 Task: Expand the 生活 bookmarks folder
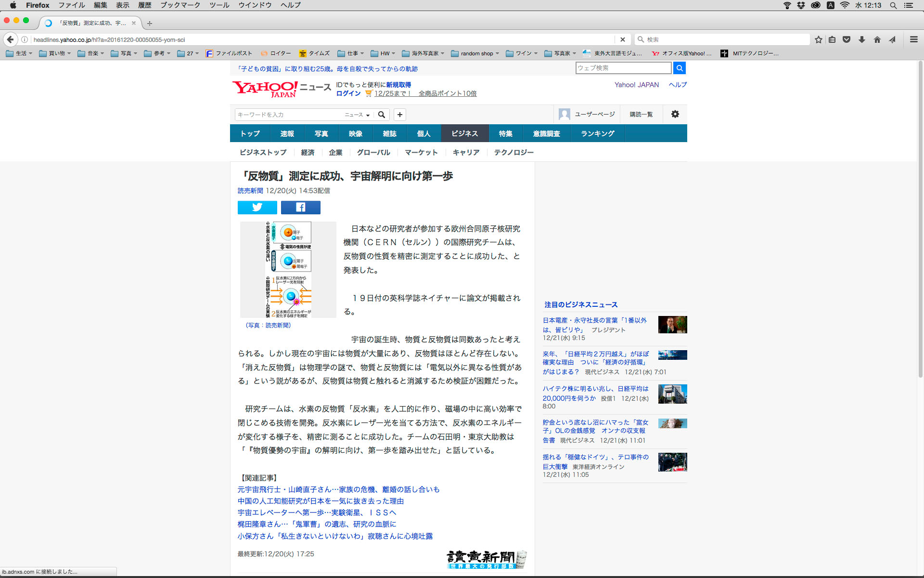[19, 53]
